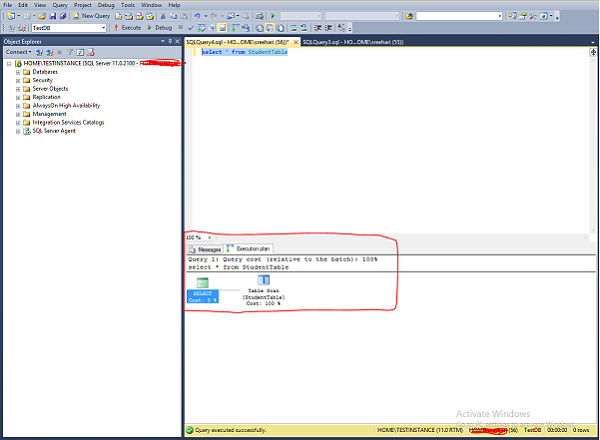The height and width of the screenshot is (440, 600).
Task: Close the Object Explorer panel
Action: click(178, 41)
